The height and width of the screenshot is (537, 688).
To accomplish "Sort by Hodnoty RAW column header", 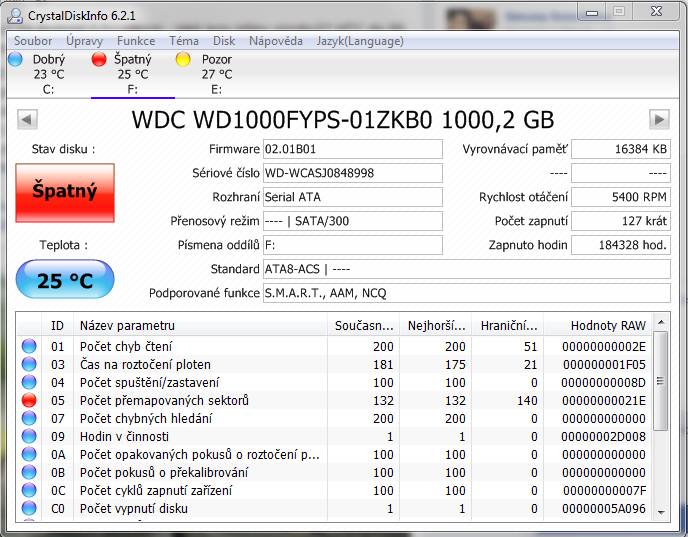I will (x=598, y=326).
